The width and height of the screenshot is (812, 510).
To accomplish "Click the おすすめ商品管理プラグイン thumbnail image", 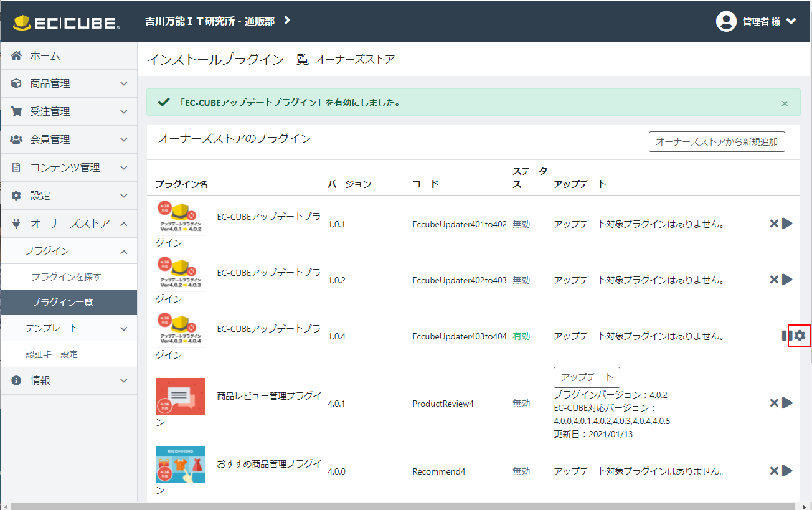I will pyautogui.click(x=181, y=465).
